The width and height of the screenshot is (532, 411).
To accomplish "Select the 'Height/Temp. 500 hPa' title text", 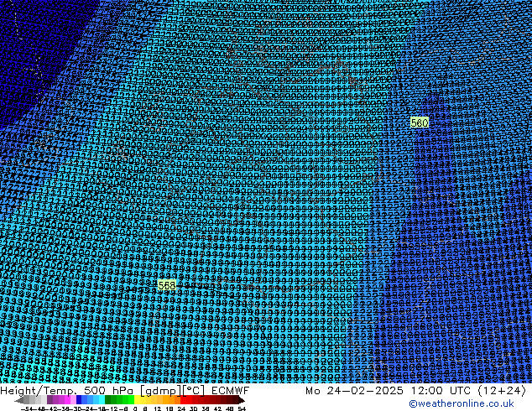I will click(x=66, y=391).
